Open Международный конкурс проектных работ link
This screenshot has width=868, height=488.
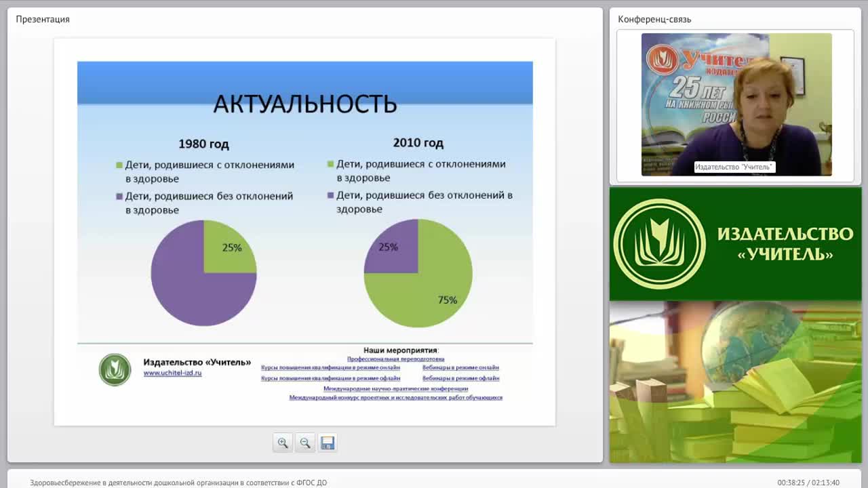(395, 398)
